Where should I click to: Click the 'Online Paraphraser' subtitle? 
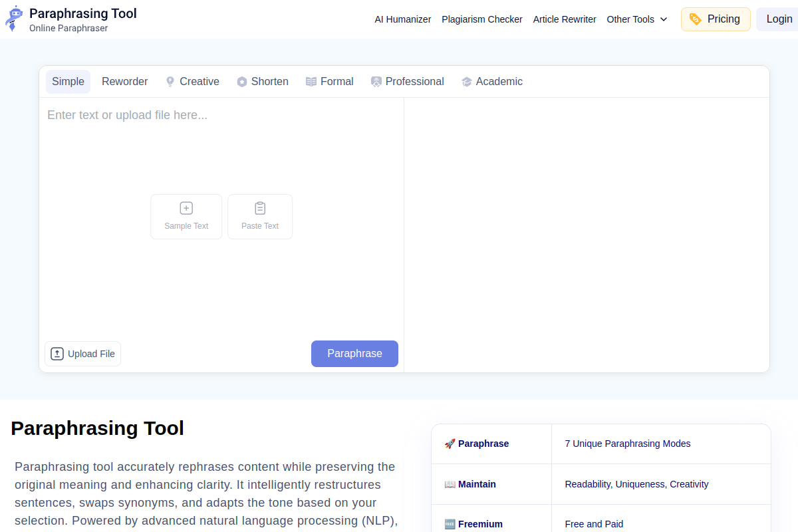coord(68,29)
